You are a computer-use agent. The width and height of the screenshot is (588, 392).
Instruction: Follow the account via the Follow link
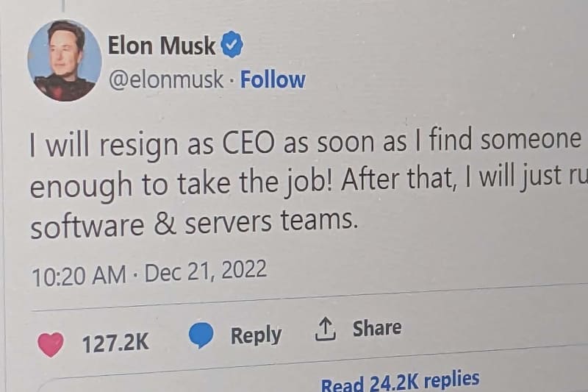(x=273, y=79)
